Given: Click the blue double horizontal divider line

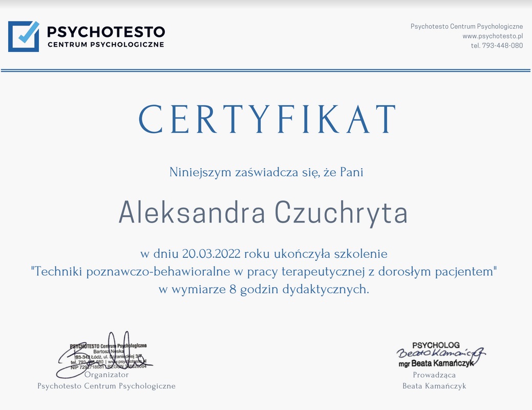Looking at the screenshot, I should (266, 70).
